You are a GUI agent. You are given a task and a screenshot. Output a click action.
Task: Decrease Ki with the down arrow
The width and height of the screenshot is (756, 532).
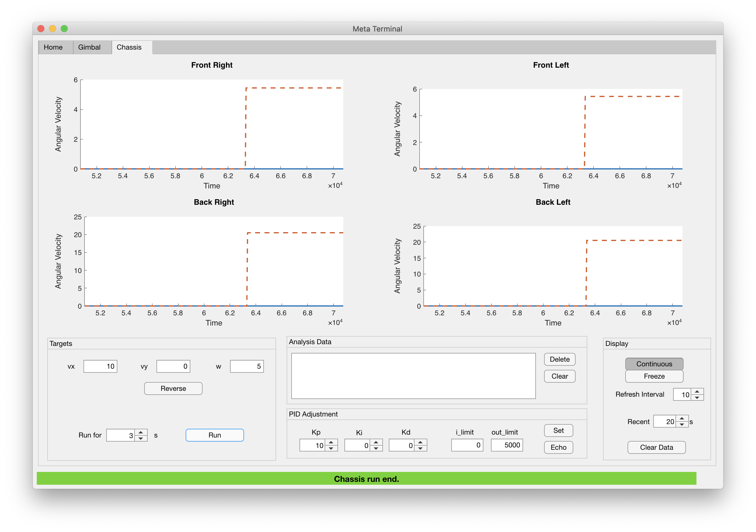coord(376,448)
